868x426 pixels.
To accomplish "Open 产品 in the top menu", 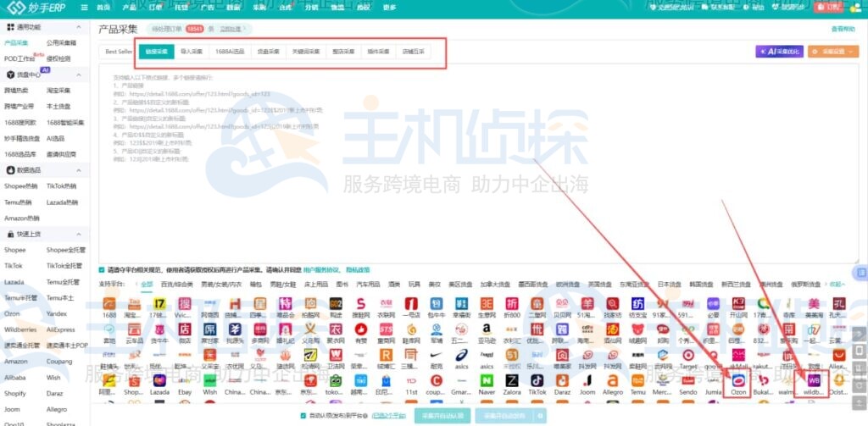I will point(129,7).
